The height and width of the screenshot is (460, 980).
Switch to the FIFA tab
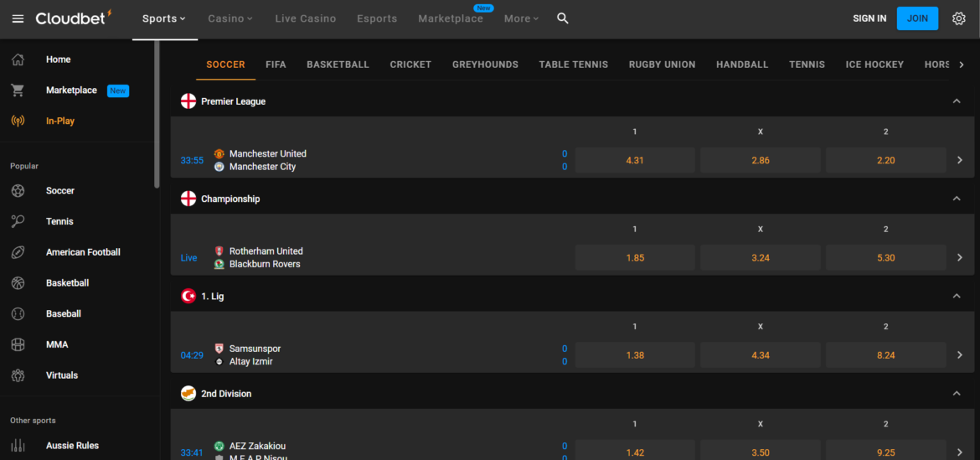[x=276, y=65]
